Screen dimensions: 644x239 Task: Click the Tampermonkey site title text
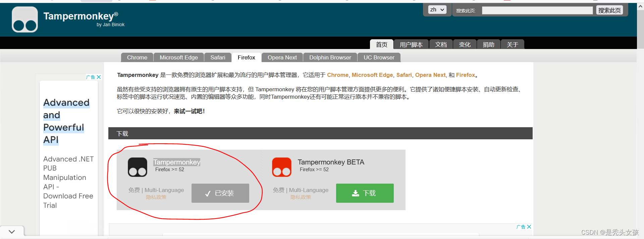tap(81, 16)
